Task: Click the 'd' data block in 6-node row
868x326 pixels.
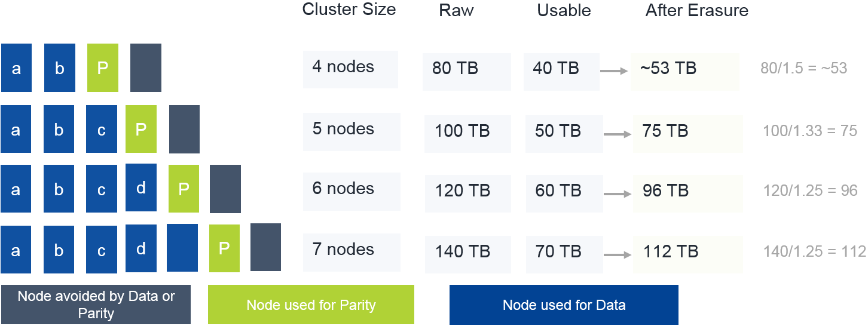Action: pos(141,188)
